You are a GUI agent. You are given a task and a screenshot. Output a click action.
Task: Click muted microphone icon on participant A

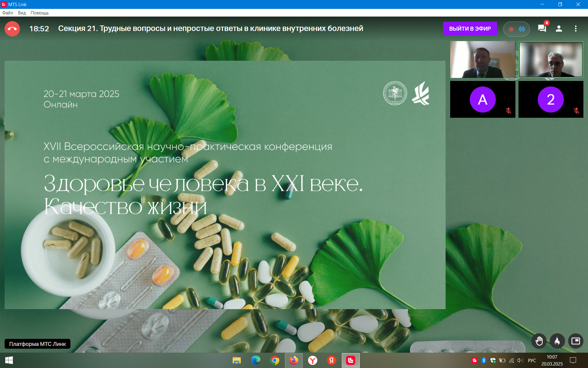[x=508, y=111]
